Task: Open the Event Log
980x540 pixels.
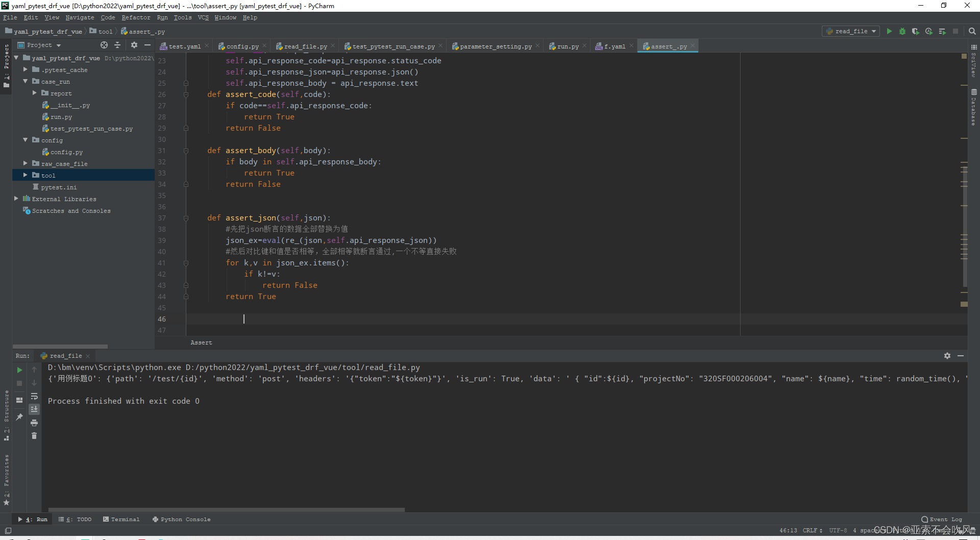Action: [942, 519]
